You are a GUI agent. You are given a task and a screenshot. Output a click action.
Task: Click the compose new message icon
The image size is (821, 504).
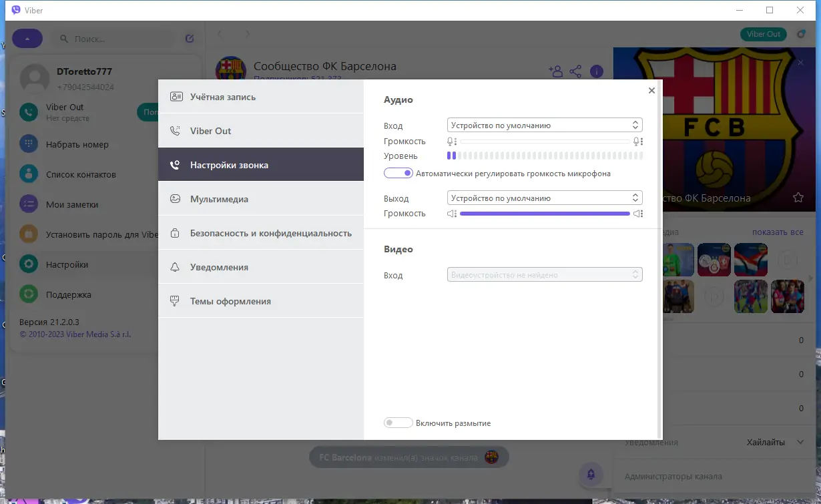tap(190, 39)
